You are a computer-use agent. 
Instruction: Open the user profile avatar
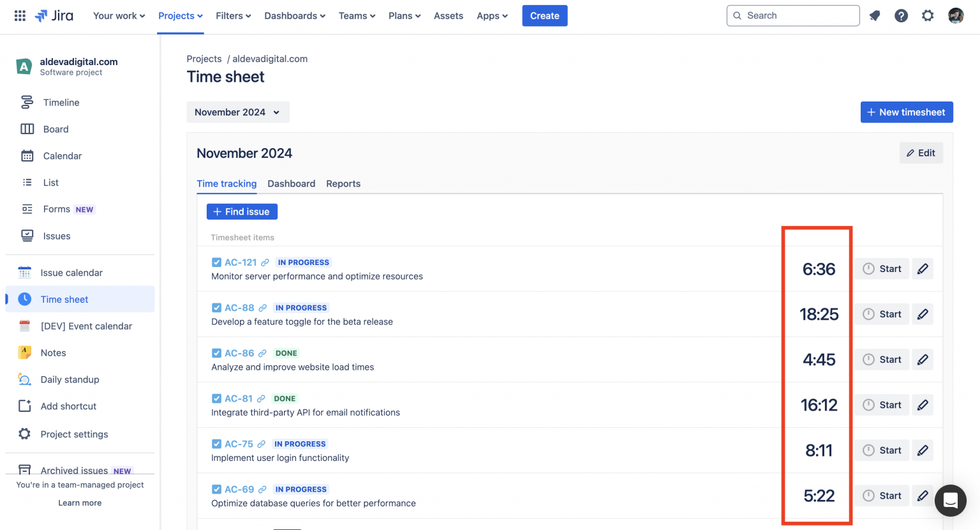click(x=955, y=15)
